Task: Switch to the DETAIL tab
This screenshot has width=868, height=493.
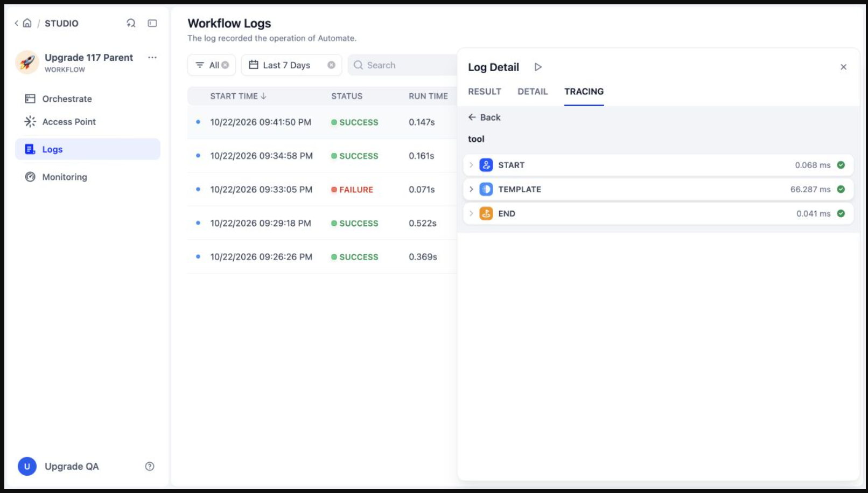Action: [533, 92]
